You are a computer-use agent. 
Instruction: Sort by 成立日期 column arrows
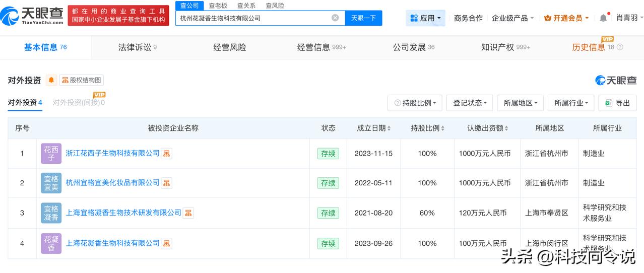(389, 128)
